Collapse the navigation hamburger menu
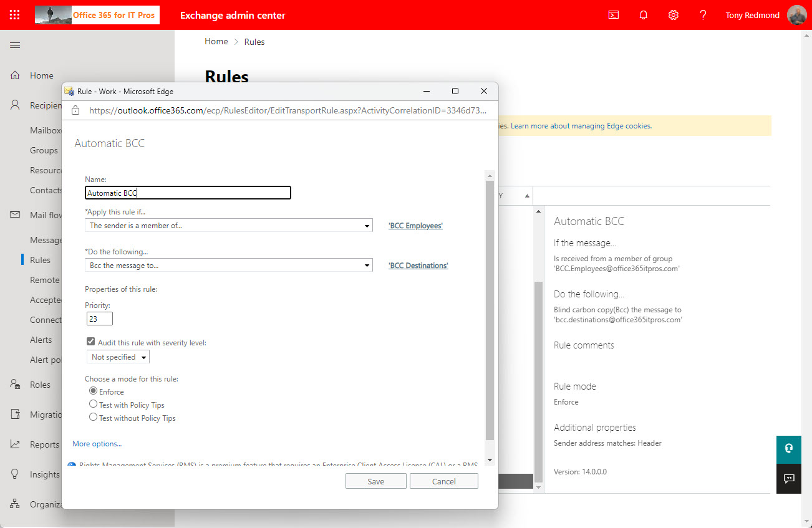The width and height of the screenshot is (812, 528). coord(15,45)
